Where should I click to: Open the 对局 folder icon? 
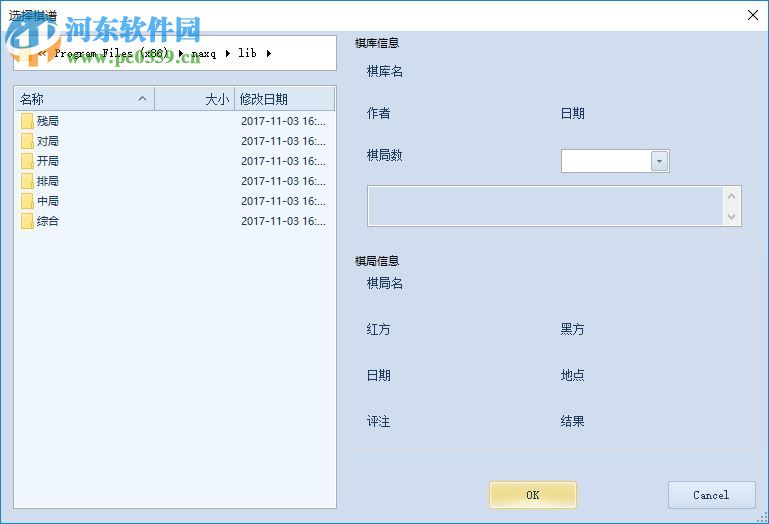27,141
